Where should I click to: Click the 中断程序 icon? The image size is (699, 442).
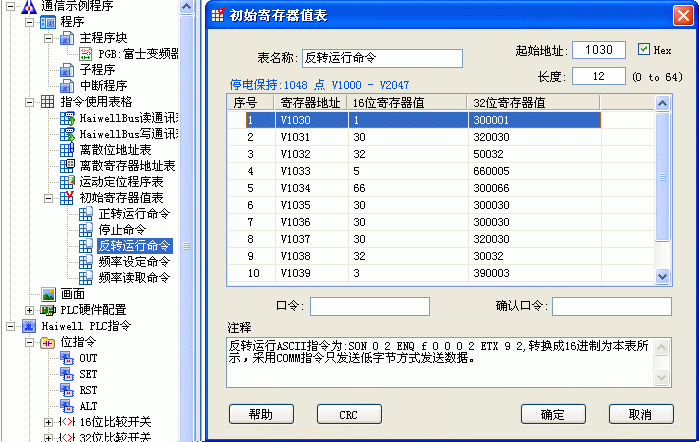(67, 86)
